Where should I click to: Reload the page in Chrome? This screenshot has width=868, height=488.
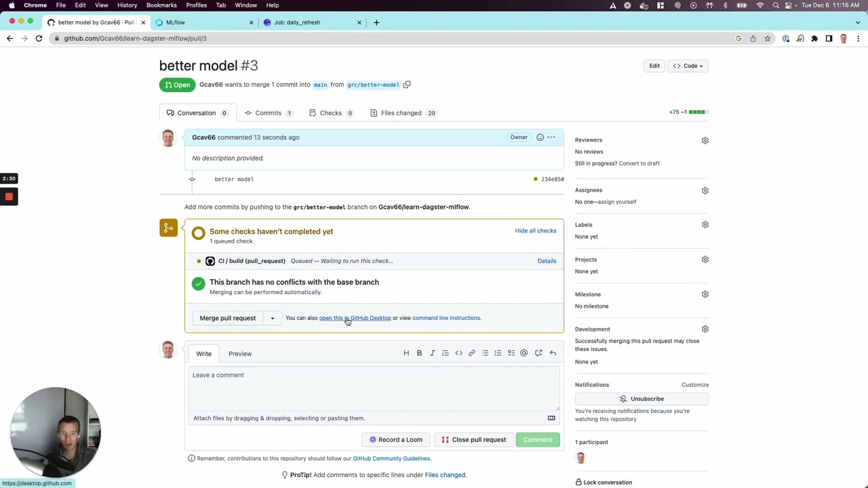[x=39, y=39]
